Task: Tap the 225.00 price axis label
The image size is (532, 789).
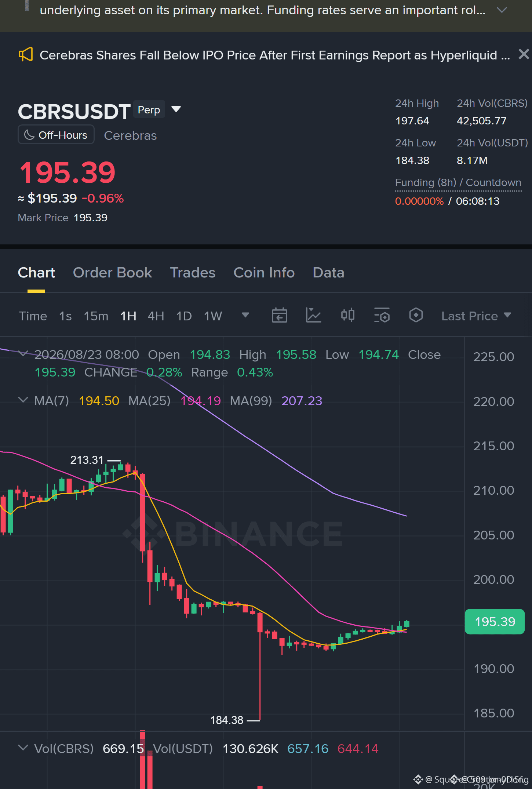Action: pyautogui.click(x=493, y=357)
